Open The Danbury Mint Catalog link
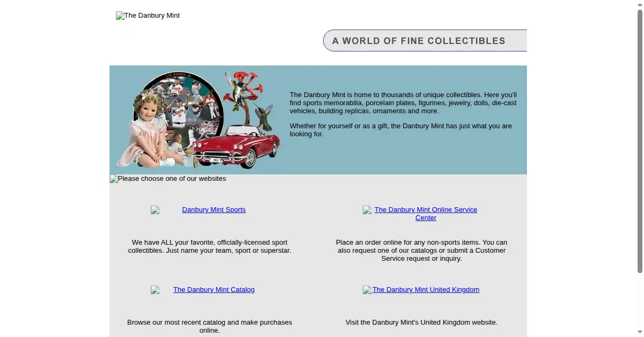 pyautogui.click(x=214, y=290)
